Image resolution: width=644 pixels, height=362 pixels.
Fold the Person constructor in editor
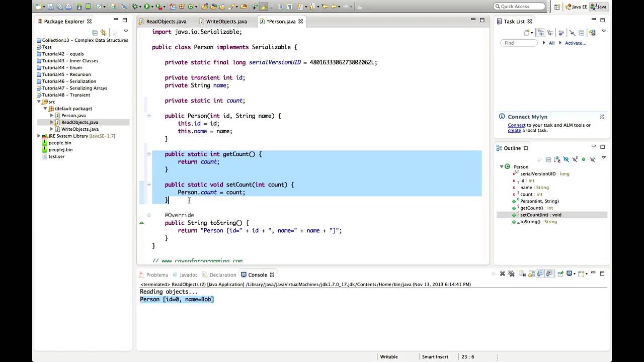pyautogui.click(x=149, y=116)
